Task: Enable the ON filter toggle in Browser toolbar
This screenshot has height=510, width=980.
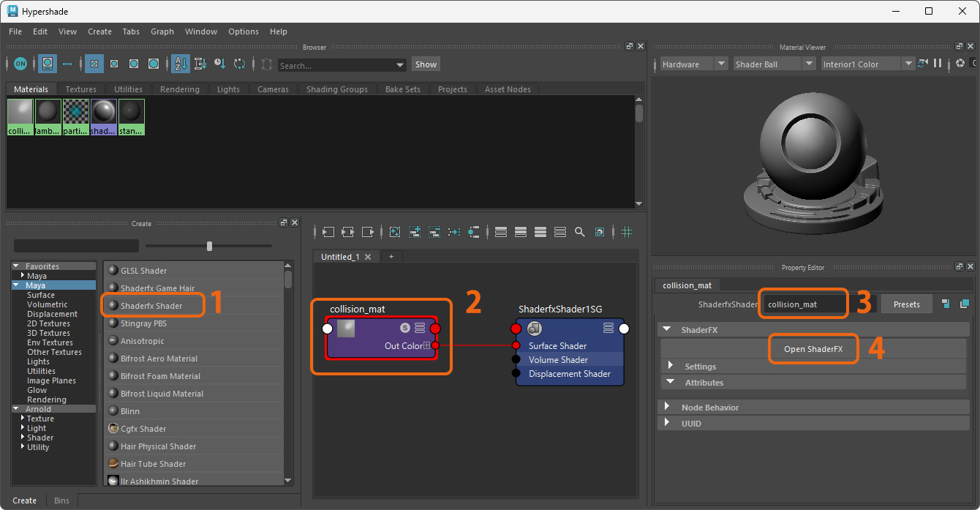Action: 20,64
